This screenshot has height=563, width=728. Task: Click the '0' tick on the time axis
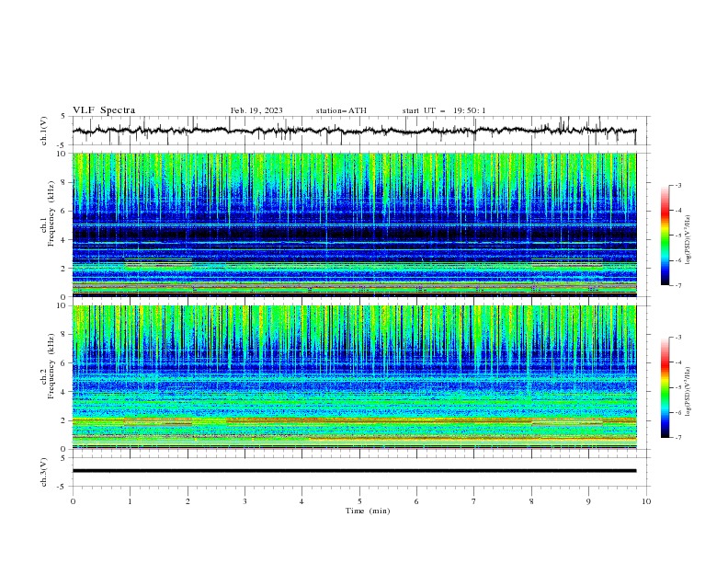coord(73,501)
